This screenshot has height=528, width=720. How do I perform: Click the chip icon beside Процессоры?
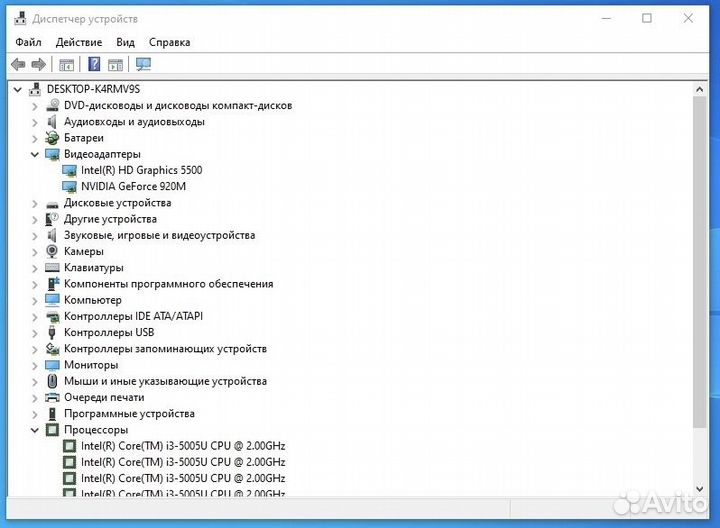coord(52,430)
